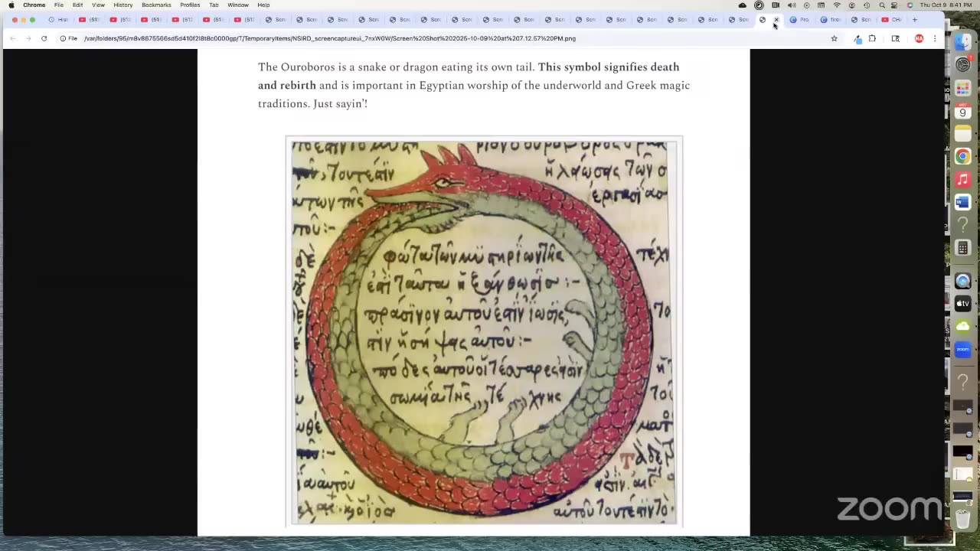The width and height of the screenshot is (980, 551).
Task: Open the Bookmarks menu
Action: 156,5
